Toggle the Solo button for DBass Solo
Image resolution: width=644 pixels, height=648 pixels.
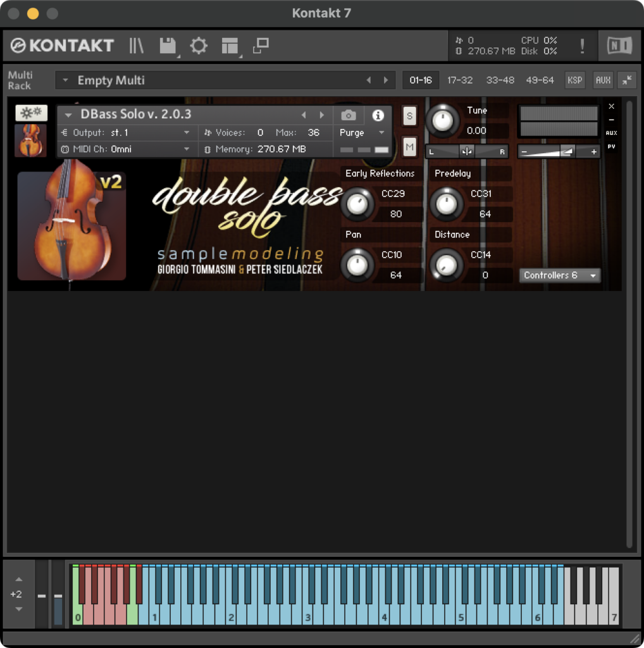click(x=409, y=116)
